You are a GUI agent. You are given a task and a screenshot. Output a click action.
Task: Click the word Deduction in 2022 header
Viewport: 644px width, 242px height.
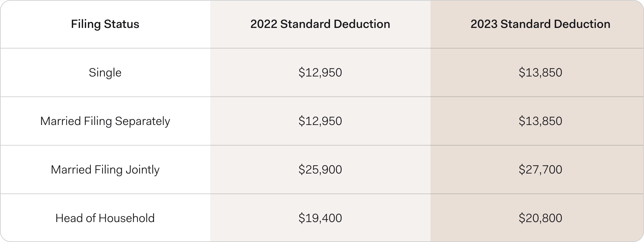pos(362,24)
